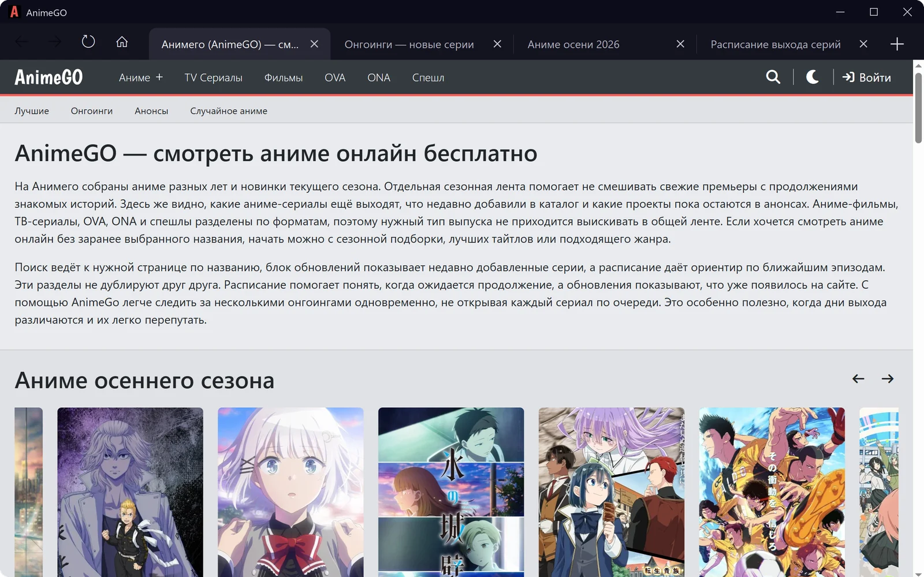
Task: Close the Аниме осени 2026 tab
Action: [680, 44]
